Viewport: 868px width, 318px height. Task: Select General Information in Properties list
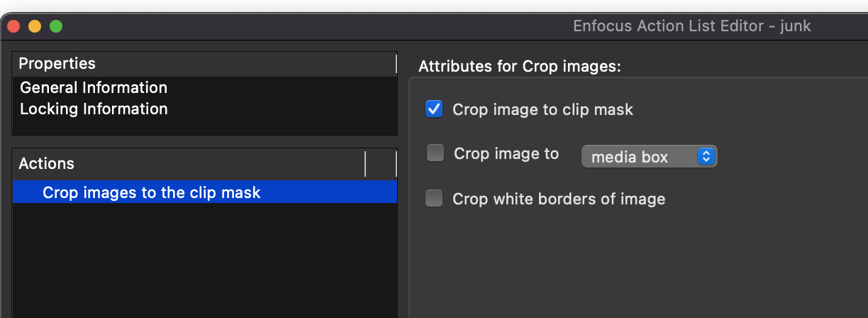click(x=94, y=88)
